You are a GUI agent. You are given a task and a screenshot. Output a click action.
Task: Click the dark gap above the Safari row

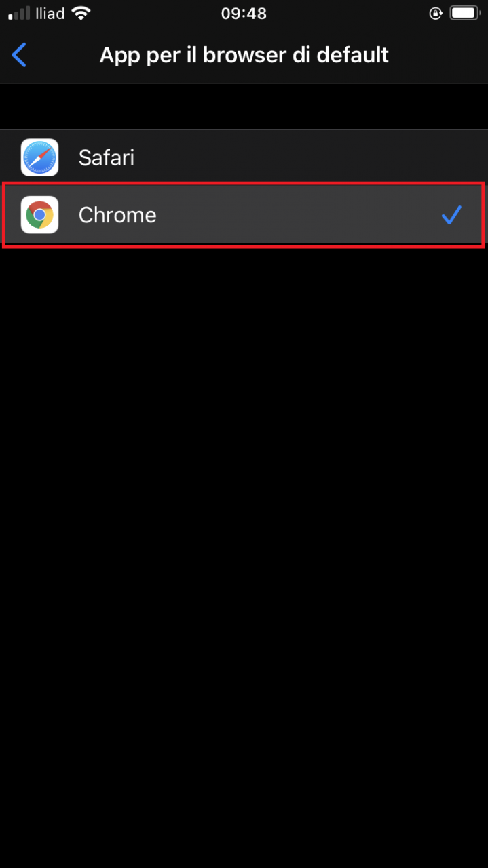click(x=244, y=106)
